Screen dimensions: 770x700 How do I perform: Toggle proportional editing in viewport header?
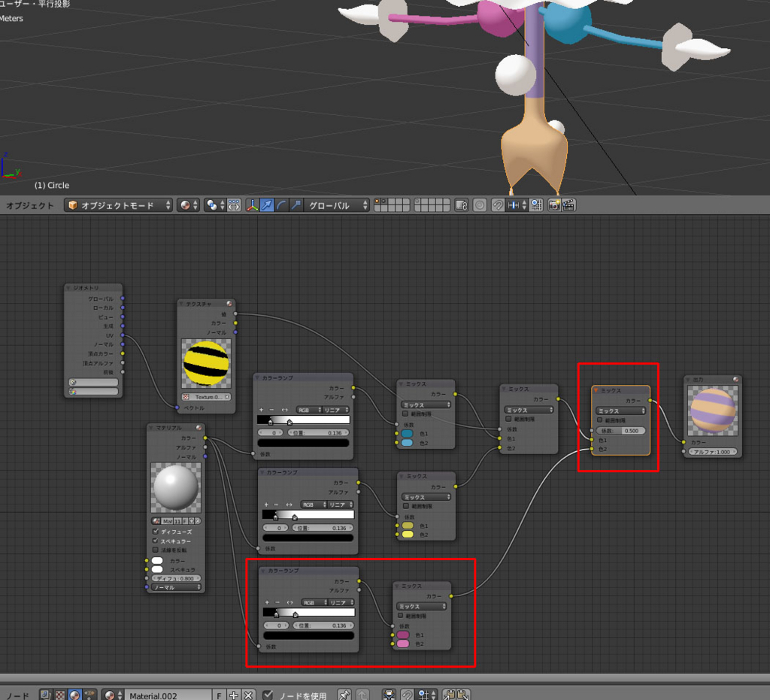click(x=480, y=205)
